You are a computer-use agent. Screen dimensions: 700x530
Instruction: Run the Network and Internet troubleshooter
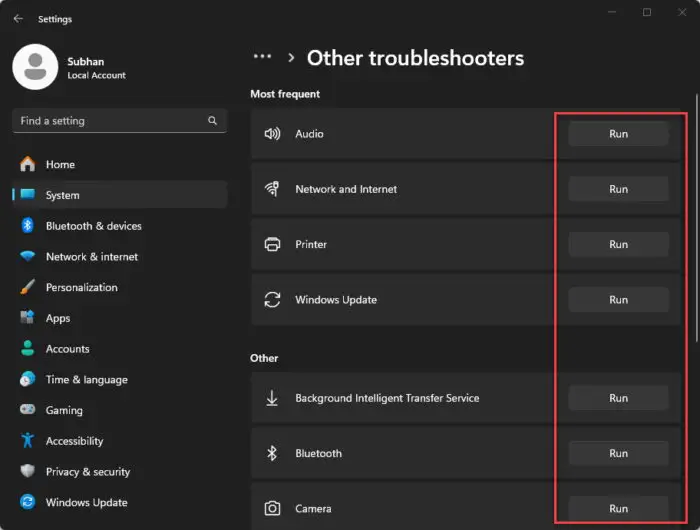click(x=618, y=189)
